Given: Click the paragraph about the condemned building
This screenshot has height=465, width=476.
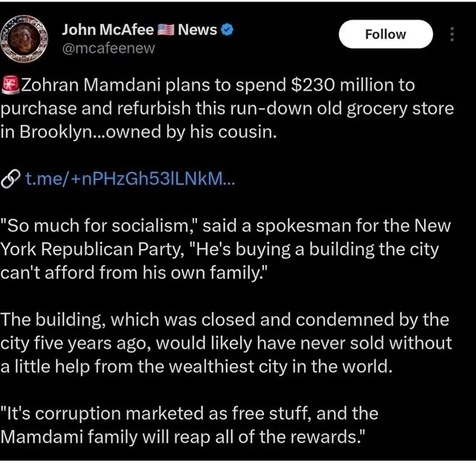Looking at the screenshot, I should coord(225,342).
